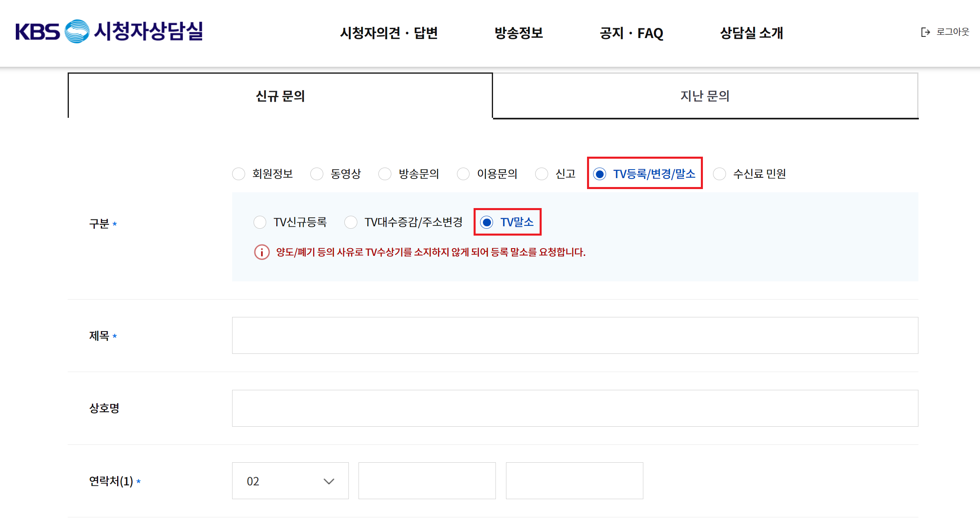Open the 상담실 소개 menu
This screenshot has height=521, width=980.
coord(751,33)
